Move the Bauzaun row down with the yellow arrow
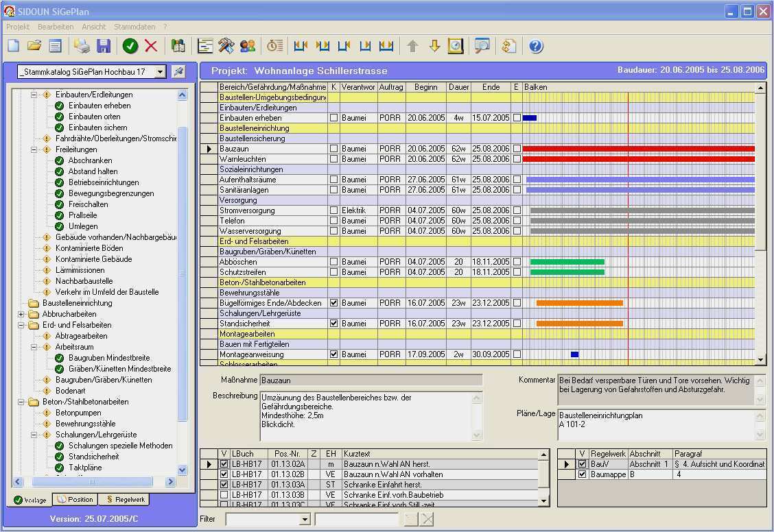 [x=434, y=45]
